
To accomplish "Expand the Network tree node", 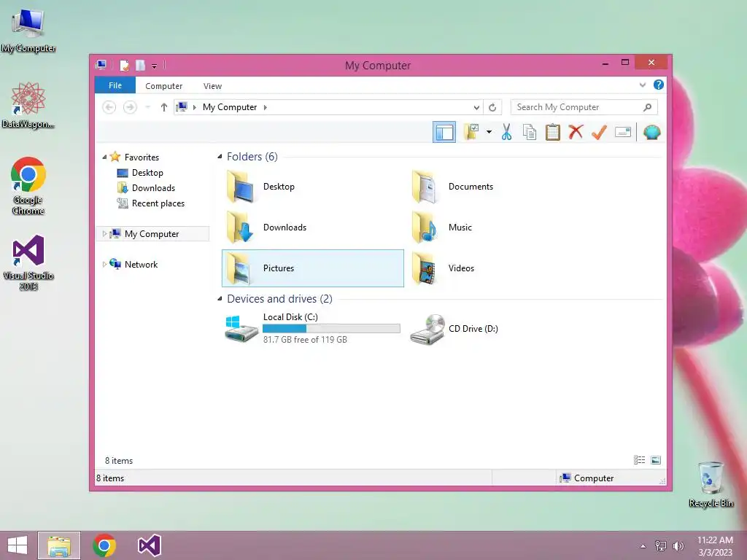I will (x=104, y=264).
